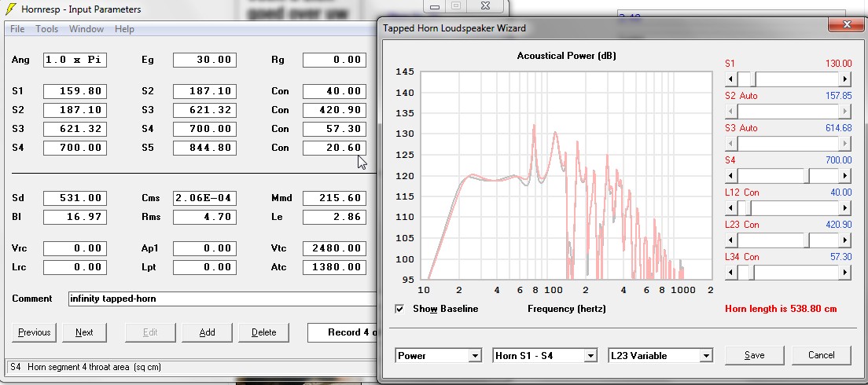The width and height of the screenshot is (868, 385).
Task: Click the Record 4 indicator box
Action: click(343, 332)
